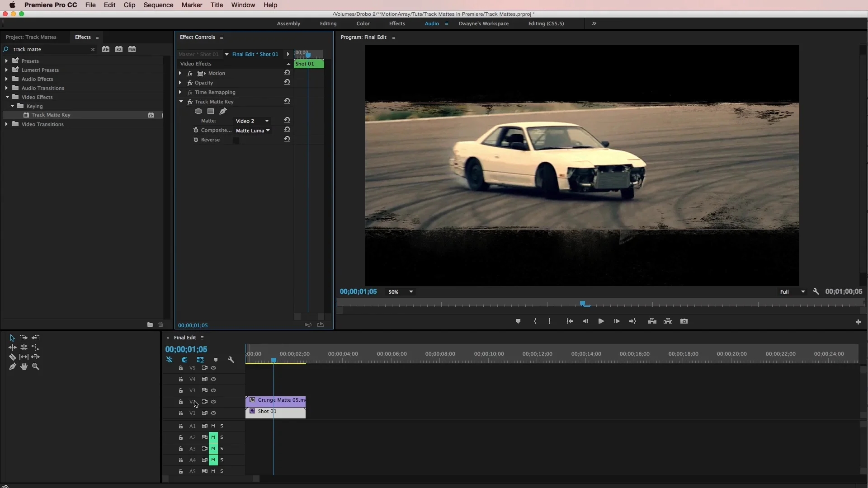Image resolution: width=868 pixels, height=488 pixels.
Task: Select the Ripple Edit tool
Action: click(x=12, y=347)
